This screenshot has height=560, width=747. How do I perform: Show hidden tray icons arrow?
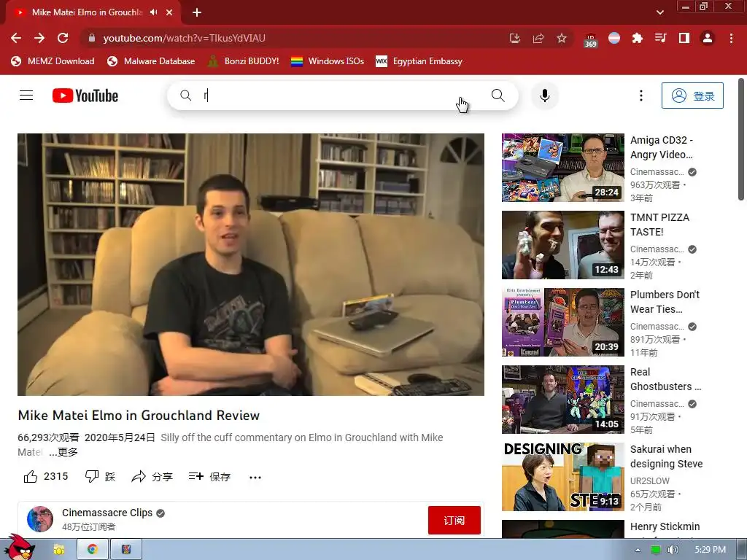[x=638, y=550]
